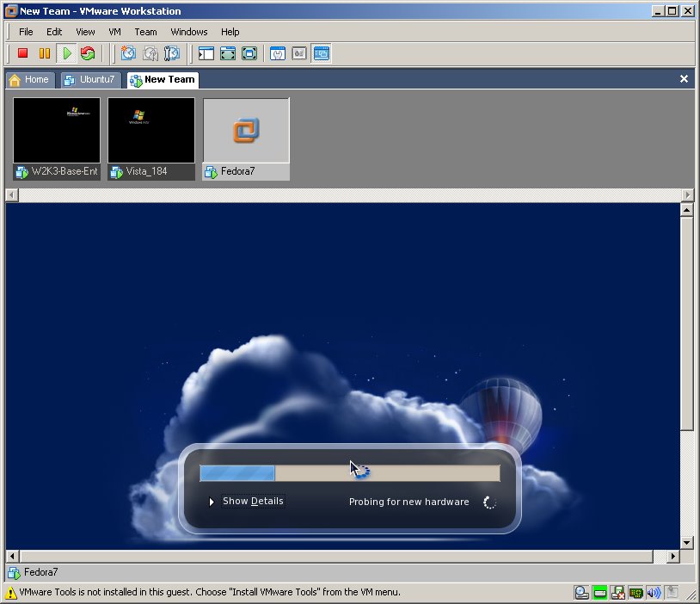Click the VMware Tools not installed message
The width and height of the screenshot is (700, 604).
tap(210, 592)
